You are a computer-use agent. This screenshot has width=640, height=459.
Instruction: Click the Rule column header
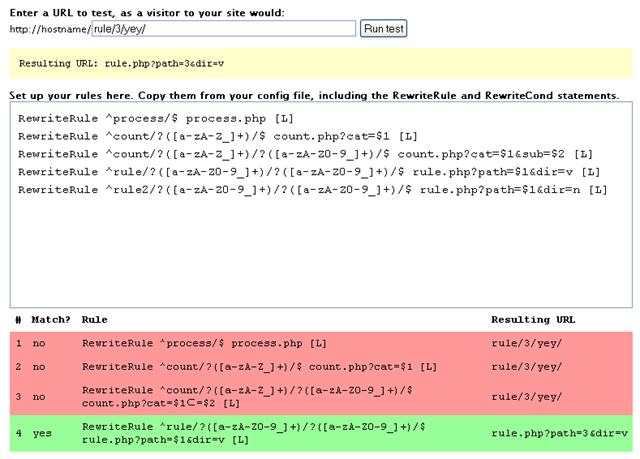94,319
